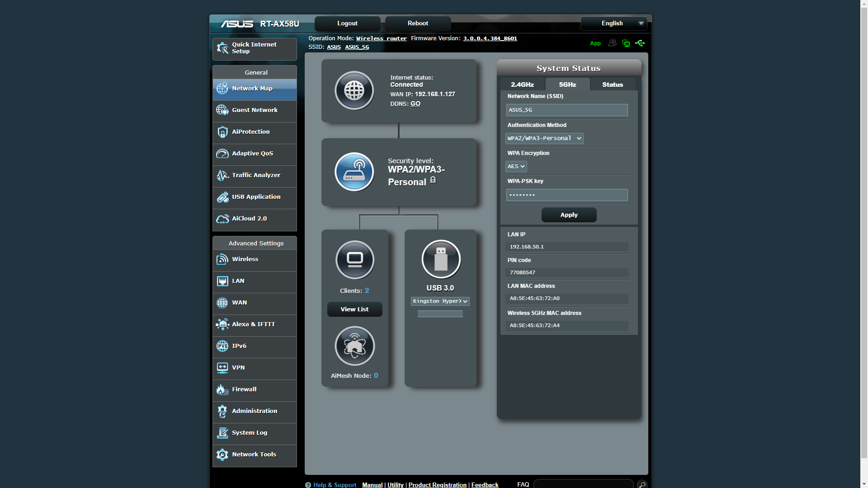Switch to the Status tab

click(x=612, y=84)
